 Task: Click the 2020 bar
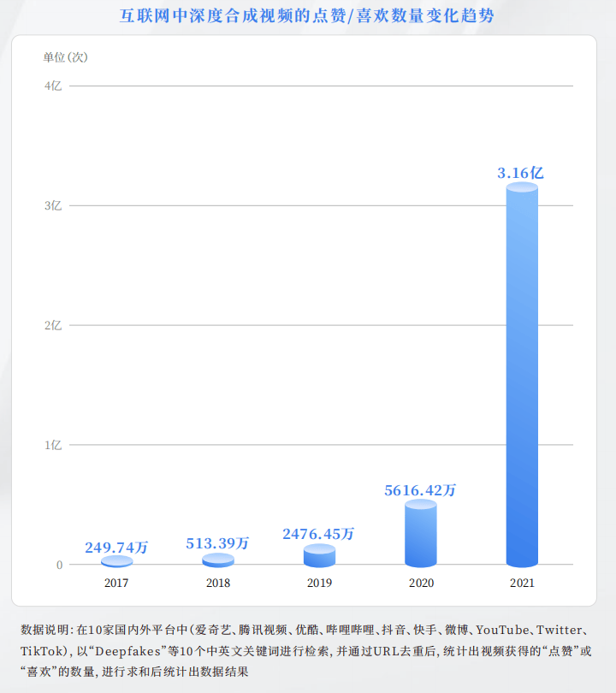421,534
